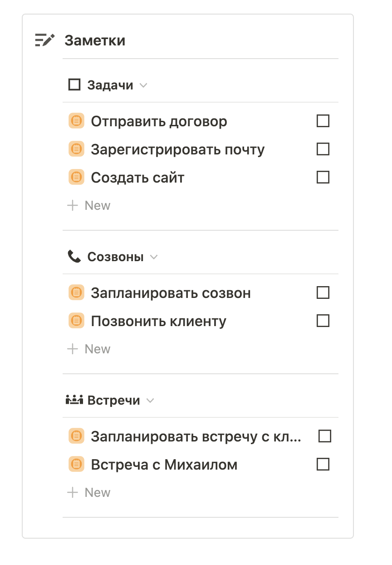Open the Зарегистрировать почту note
The width and height of the screenshot is (392, 565).
177,149
